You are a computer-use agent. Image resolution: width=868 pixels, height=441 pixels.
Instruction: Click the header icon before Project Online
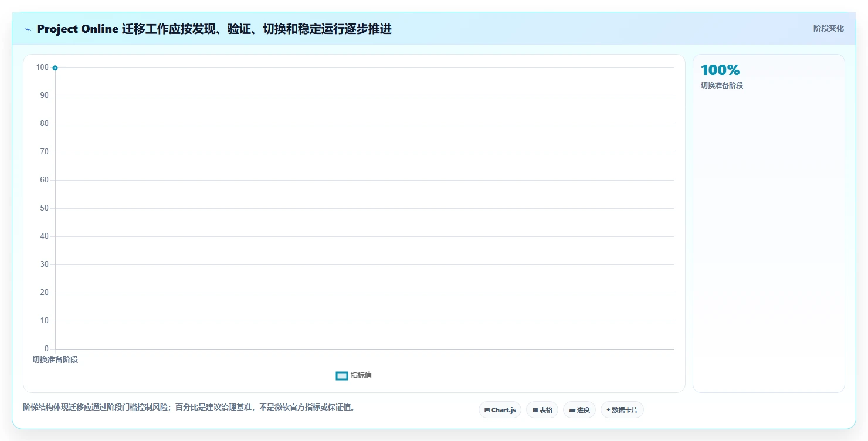pos(28,29)
